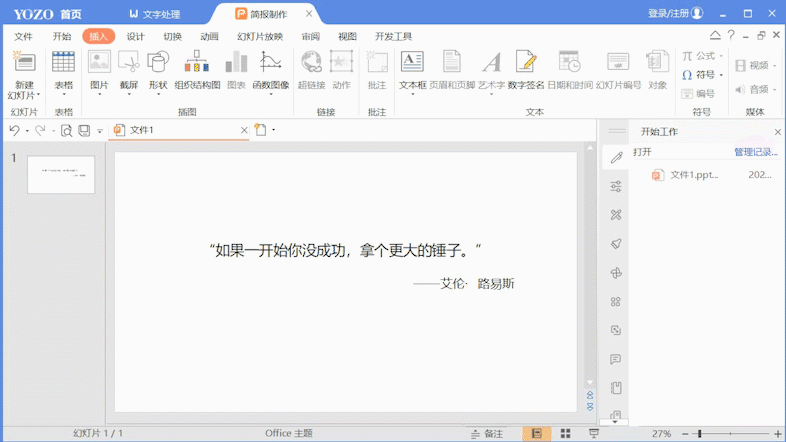The image size is (786, 442).
Task: Click the zoom in plus button
Action: tap(778, 433)
